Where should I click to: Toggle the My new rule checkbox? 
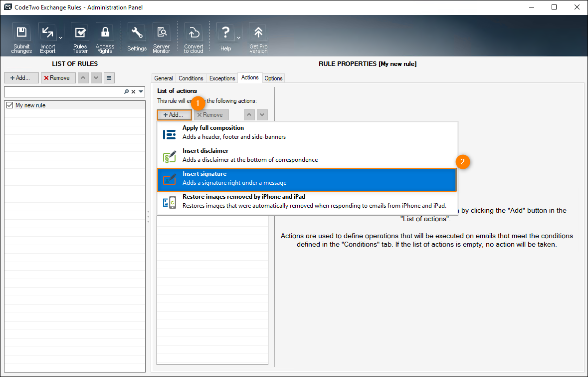(x=10, y=105)
